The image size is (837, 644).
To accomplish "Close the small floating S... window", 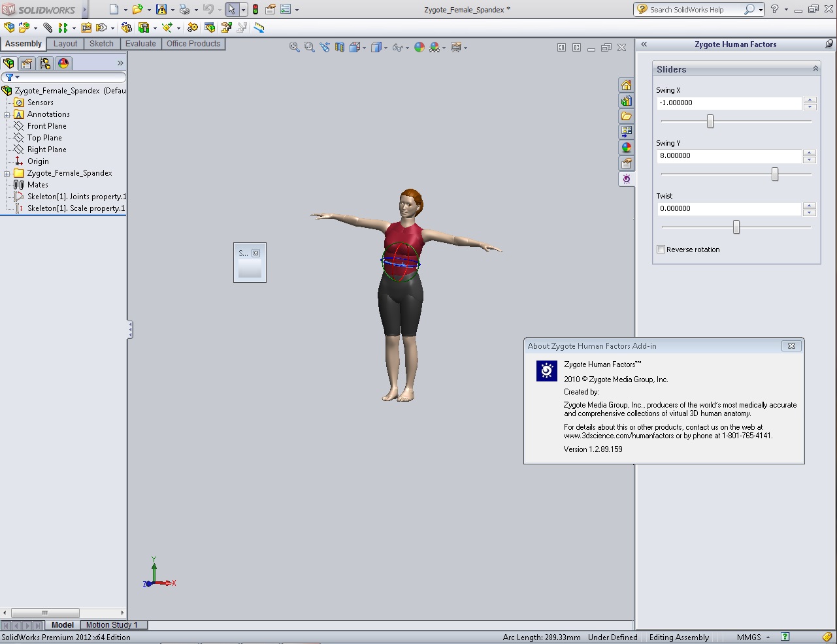I will tap(255, 253).
